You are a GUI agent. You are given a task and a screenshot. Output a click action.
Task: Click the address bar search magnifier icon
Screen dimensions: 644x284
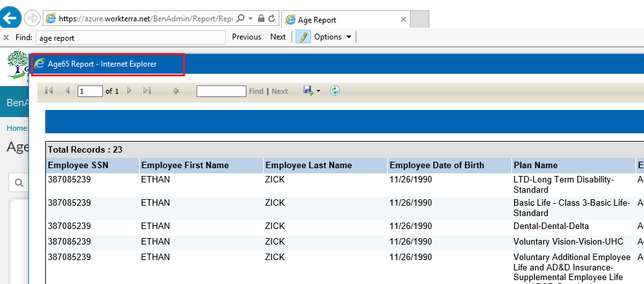pyautogui.click(x=240, y=19)
